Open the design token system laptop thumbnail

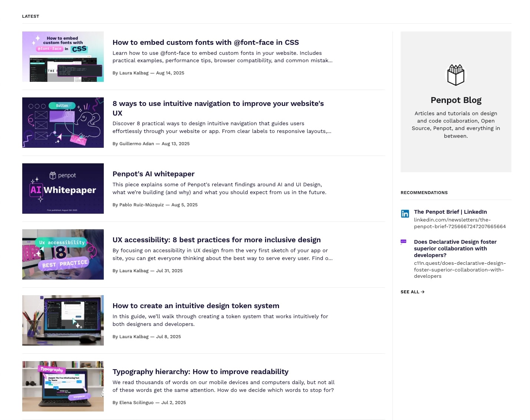63,320
